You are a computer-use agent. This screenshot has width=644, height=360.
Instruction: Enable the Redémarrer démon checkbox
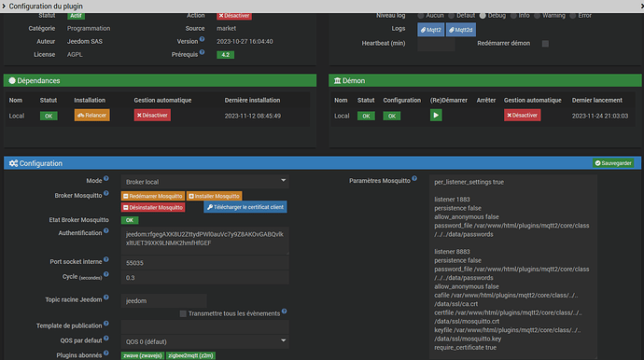[x=545, y=44]
